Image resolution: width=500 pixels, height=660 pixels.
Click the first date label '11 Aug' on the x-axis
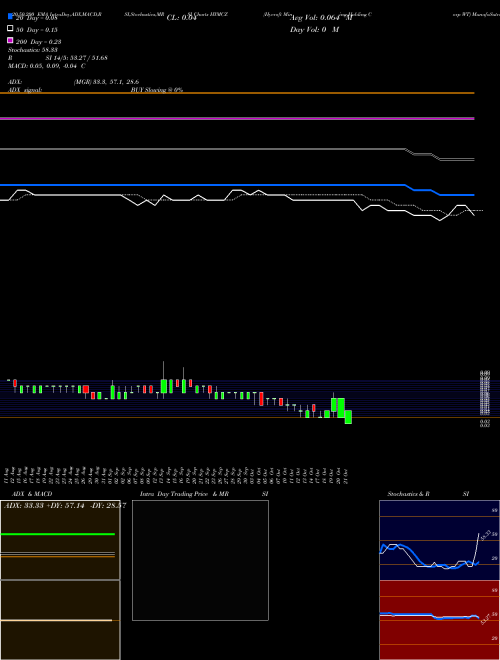[x=7, y=475]
